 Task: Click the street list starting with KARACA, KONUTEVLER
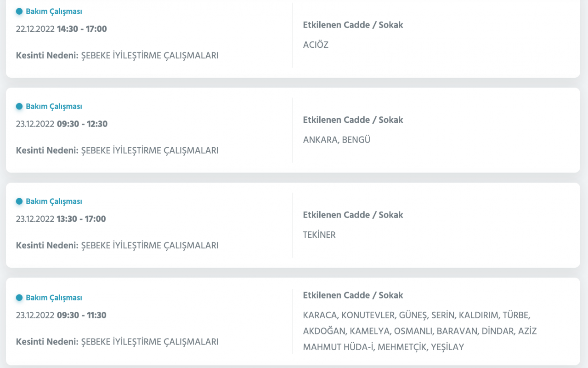coord(419,331)
